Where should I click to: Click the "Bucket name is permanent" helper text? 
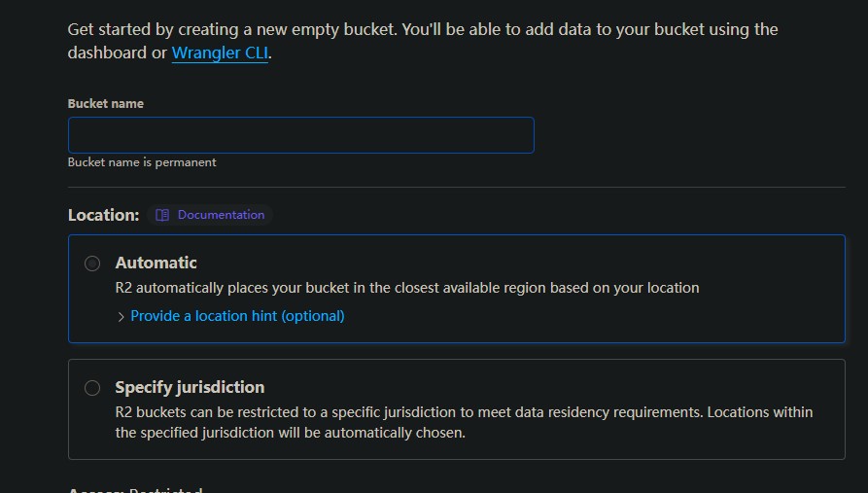pos(142,162)
